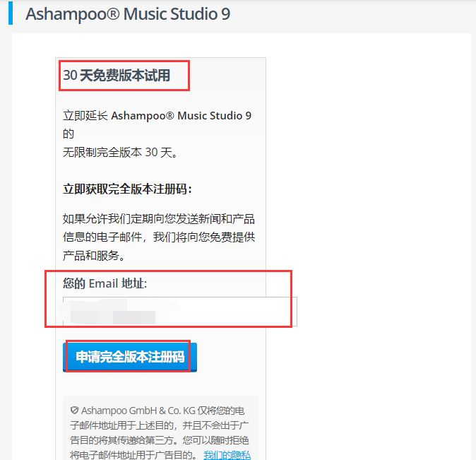Screen dimensions: 476x460
Task: Click the shield icon beside Ashampoo GmbH
Action: pos(74,410)
